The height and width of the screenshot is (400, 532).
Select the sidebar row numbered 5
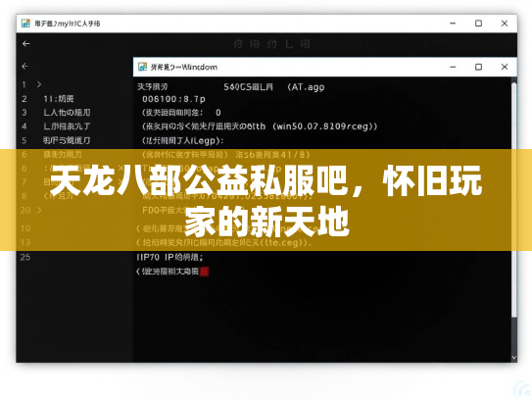coord(56,140)
